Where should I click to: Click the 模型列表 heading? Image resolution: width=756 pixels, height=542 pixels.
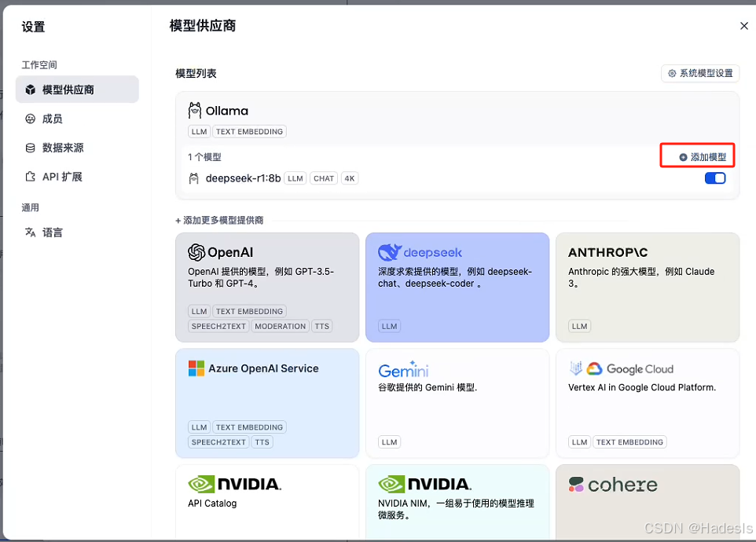coord(196,73)
